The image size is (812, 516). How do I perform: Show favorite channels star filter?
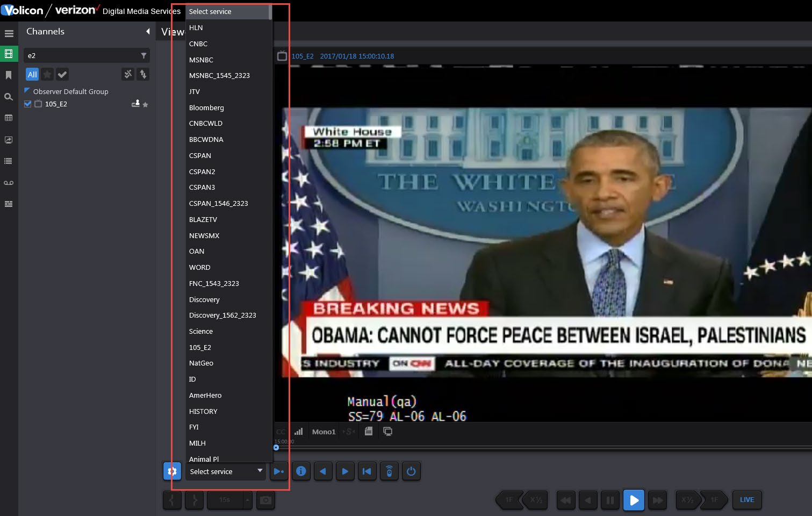pyautogui.click(x=47, y=74)
